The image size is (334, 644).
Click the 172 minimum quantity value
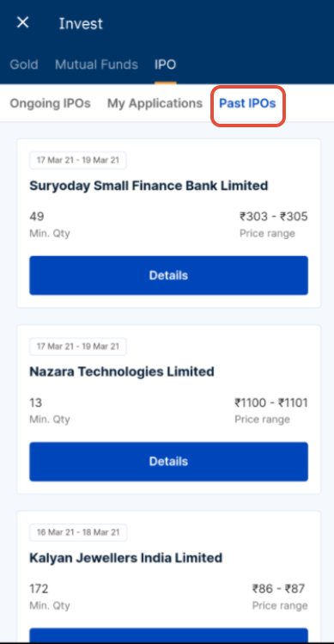click(x=39, y=589)
